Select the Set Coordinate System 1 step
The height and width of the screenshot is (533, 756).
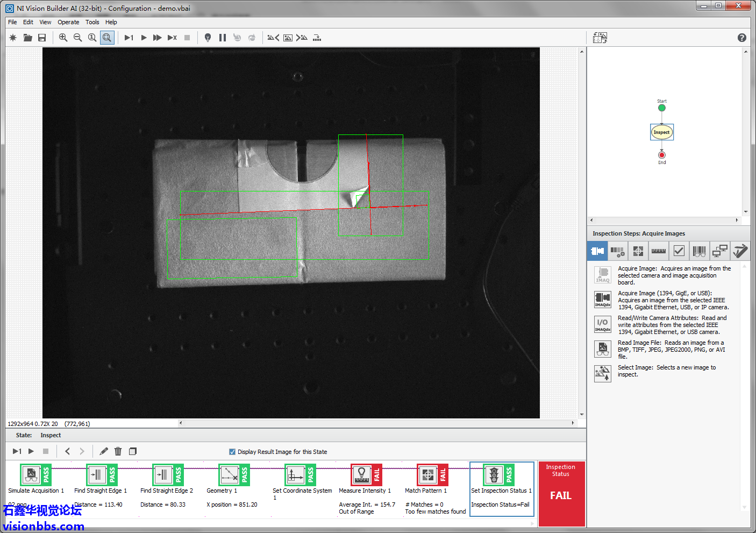(x=300, y=475)
